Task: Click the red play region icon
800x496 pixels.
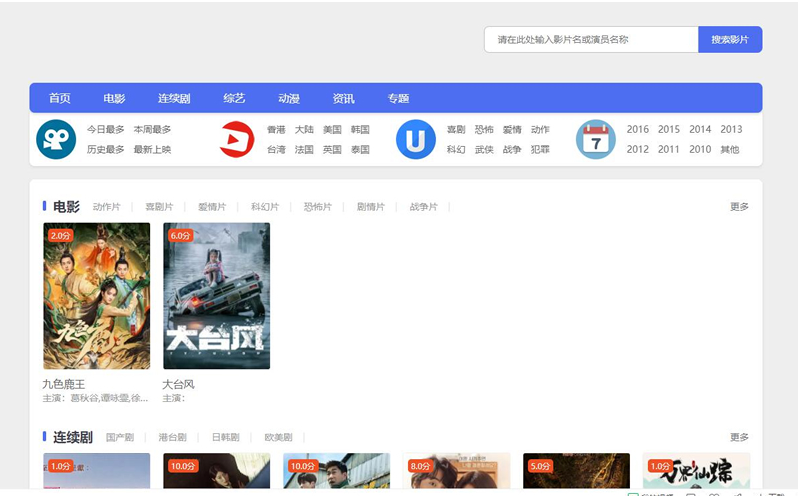Action: tap(237, 139)
